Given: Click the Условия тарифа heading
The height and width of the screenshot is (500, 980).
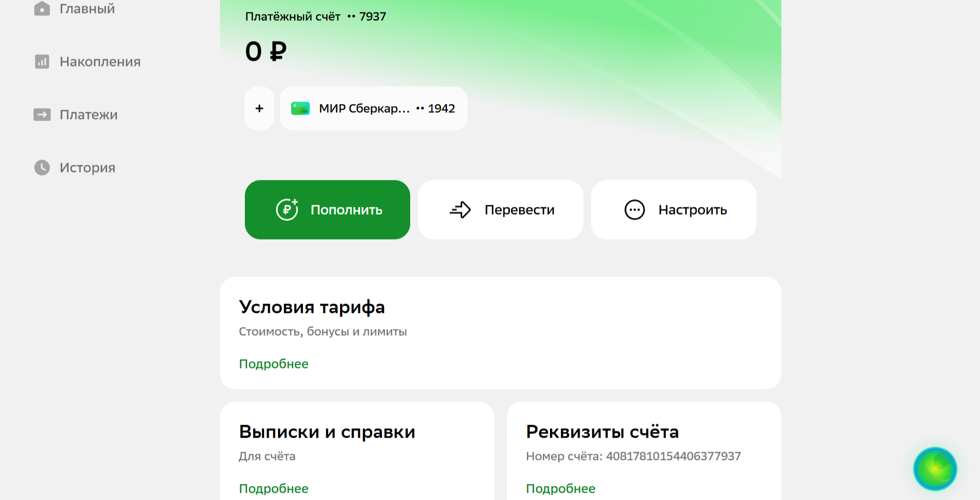Looking at the screenshot, I should [311, 307].
